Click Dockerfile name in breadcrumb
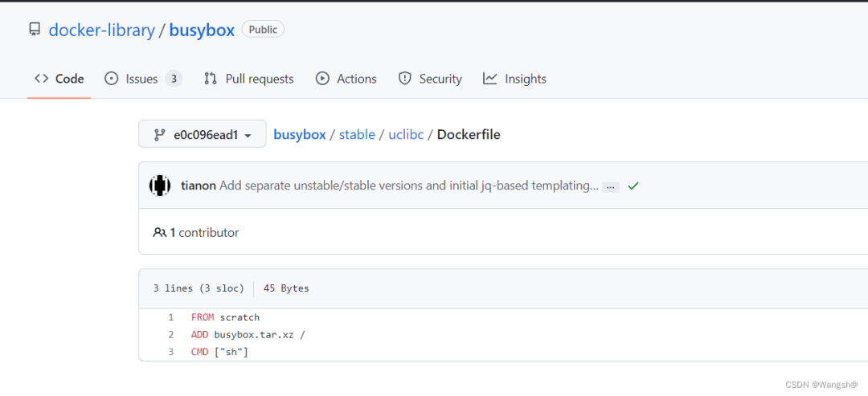868x396 pixels. pos(469,134)
